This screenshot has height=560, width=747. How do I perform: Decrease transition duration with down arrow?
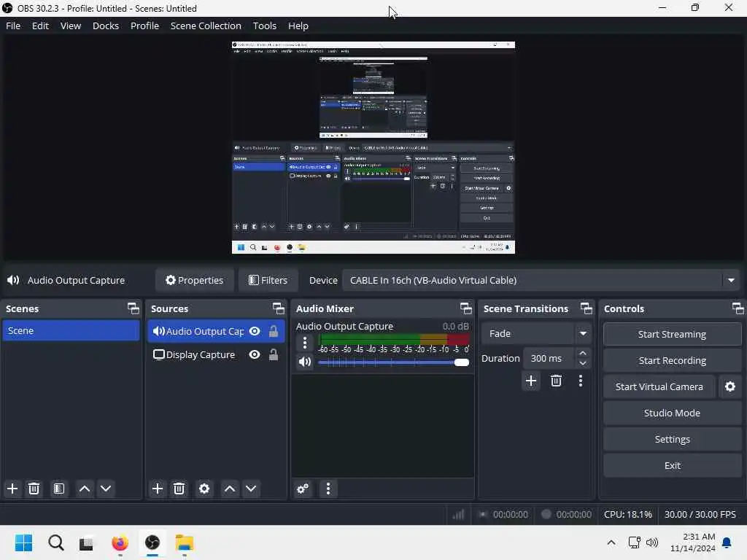pos(583,363)
